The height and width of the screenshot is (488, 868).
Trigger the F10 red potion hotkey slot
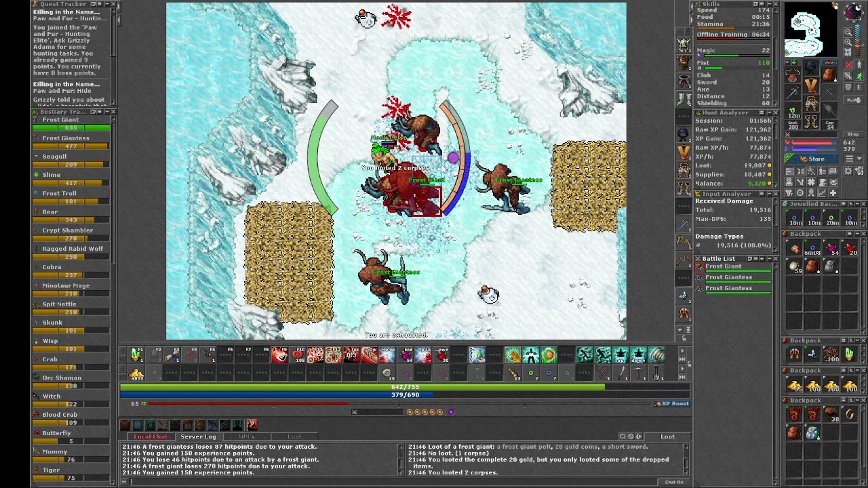point(298,354)
